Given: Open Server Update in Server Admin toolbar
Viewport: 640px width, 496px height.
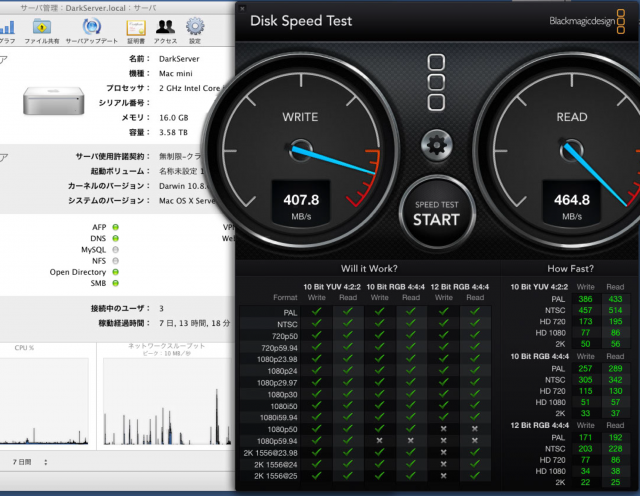Looking at the screenshot, I should click(92, 31).
